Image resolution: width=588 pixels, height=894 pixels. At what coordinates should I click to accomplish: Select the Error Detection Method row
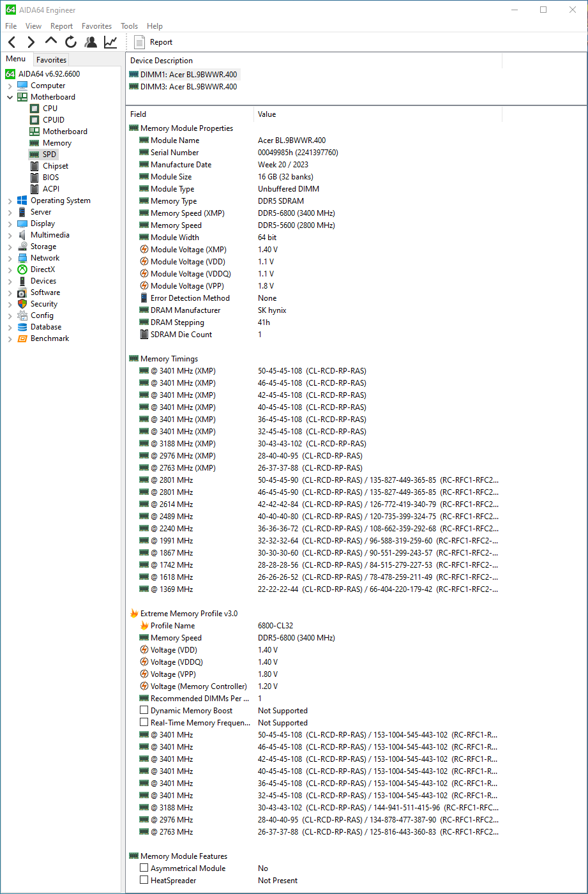tap(313, 298)
